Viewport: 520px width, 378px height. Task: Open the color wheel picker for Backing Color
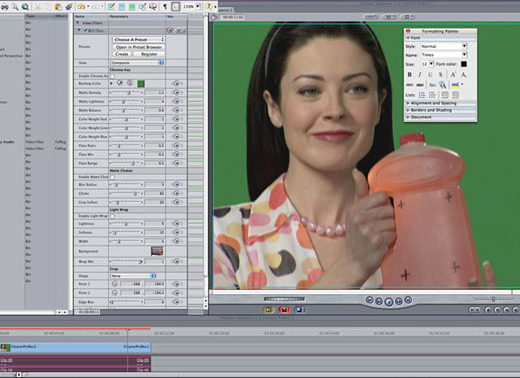(x=130, y=83)
